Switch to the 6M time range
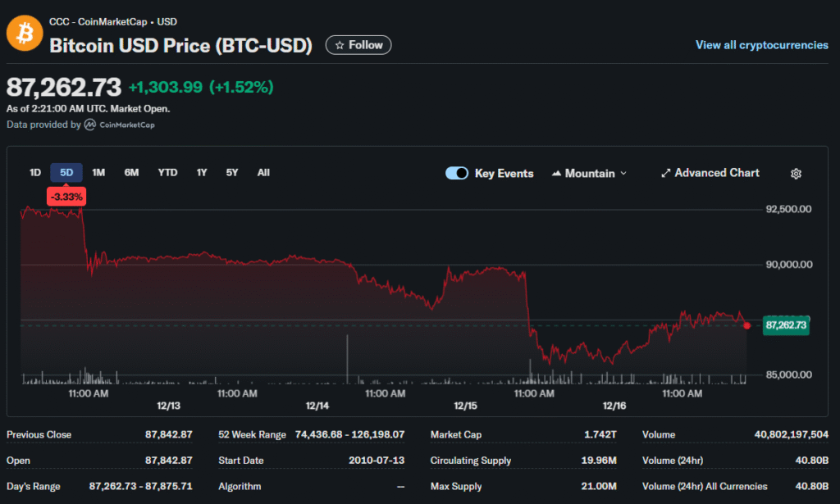This screenshot has width=840, height=504. coord(131,172)
